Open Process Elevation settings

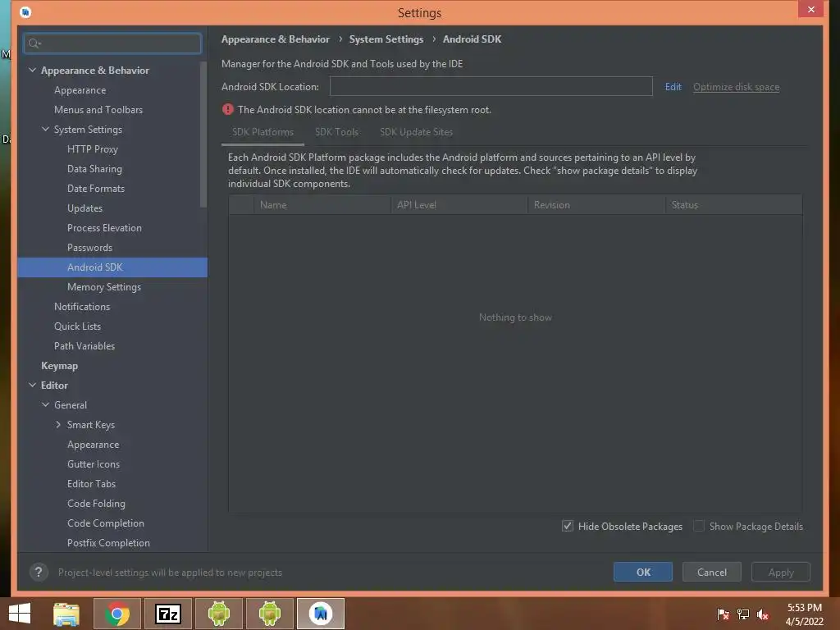pos(104,228)
